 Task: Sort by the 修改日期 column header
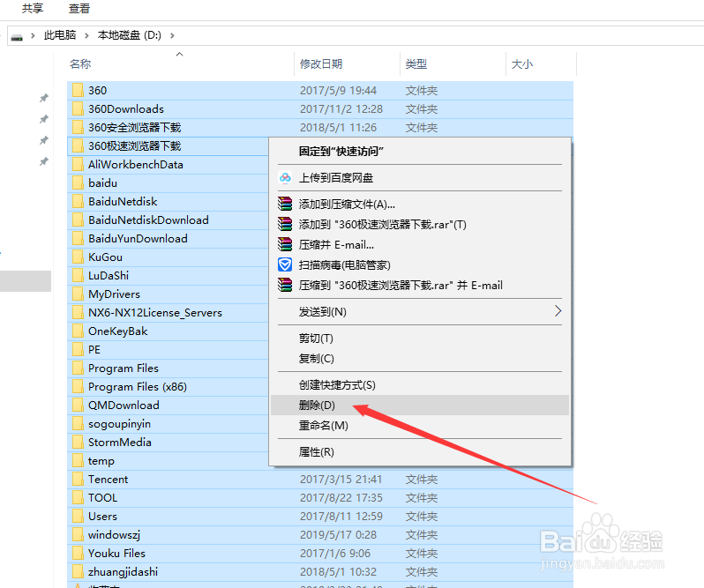[347, 63]
